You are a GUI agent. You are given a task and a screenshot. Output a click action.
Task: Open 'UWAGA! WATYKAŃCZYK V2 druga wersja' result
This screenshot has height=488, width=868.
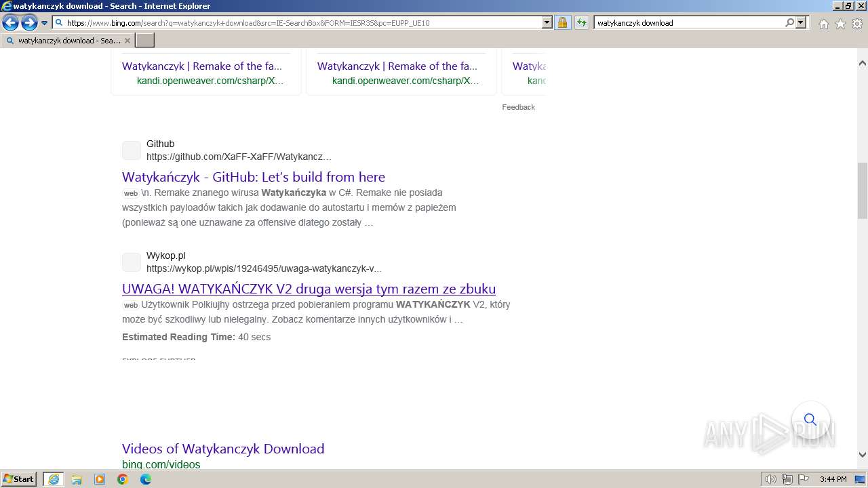309,289
